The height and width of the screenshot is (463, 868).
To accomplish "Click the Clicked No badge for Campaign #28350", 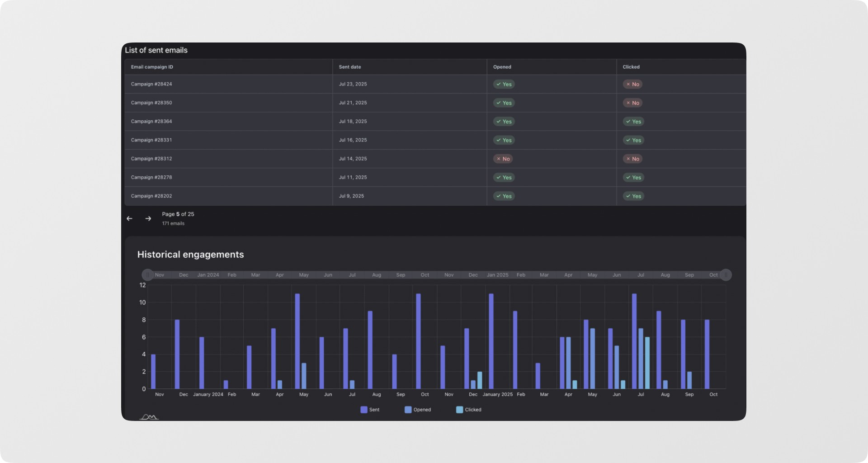I will (632, 103).
